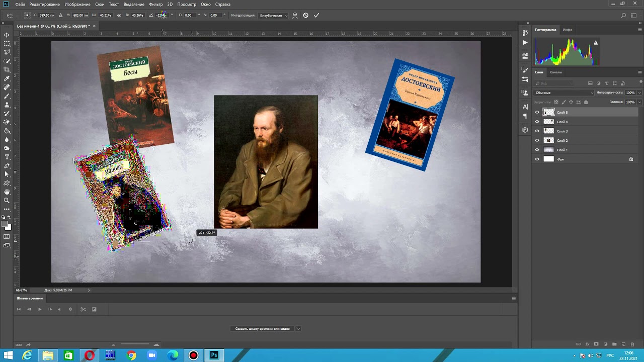Viewport: 644px width, 362px height.
Task: Open Chrome from the taskbar
Action: click(131, 355)
